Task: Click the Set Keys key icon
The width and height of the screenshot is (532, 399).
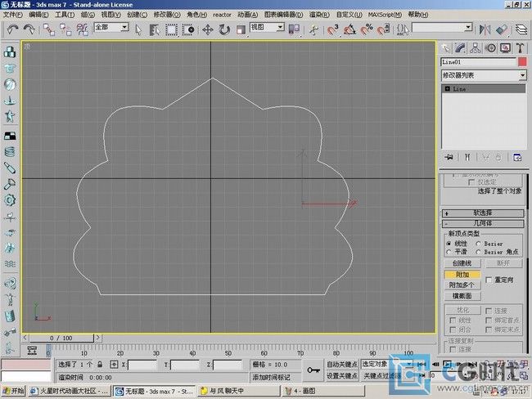Action: tap(313, 370)
